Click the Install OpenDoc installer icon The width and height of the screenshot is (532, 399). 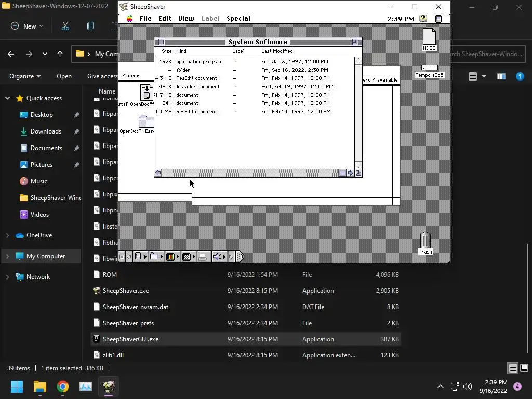click(x=146, y=92)
